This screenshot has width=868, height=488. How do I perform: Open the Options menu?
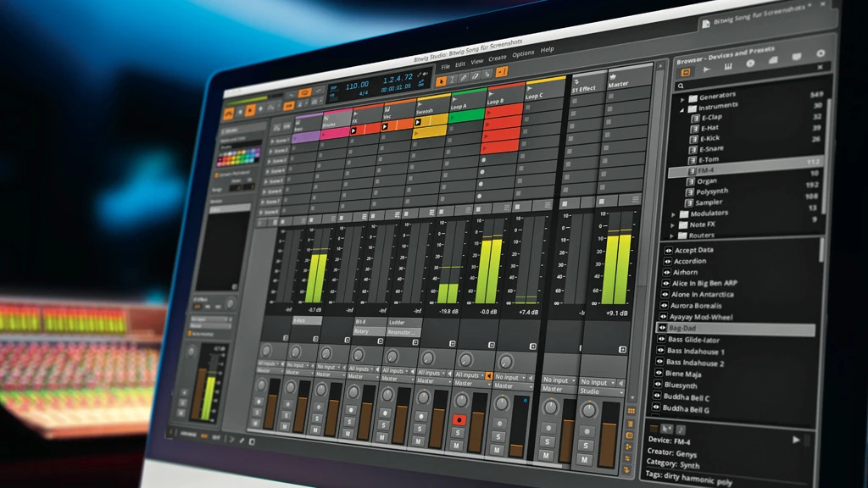tap(523, 53)
